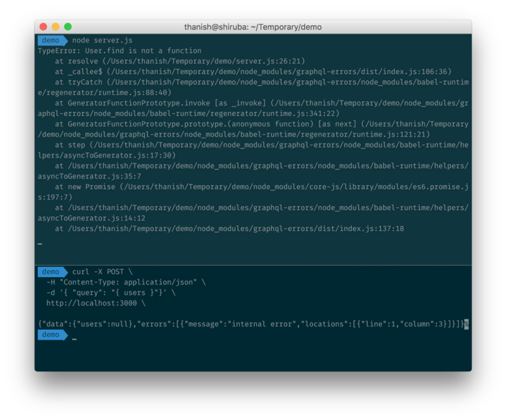This screenshot has width=506, height=420.
Task: Click the yellow minimize window button
Action: [x=56, y=27]
